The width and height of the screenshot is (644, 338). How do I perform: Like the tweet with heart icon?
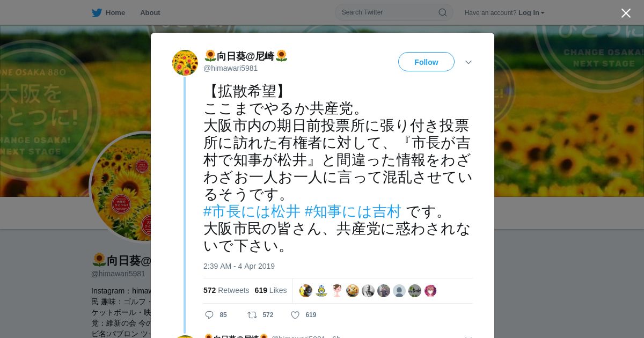(x=295, y=315)
